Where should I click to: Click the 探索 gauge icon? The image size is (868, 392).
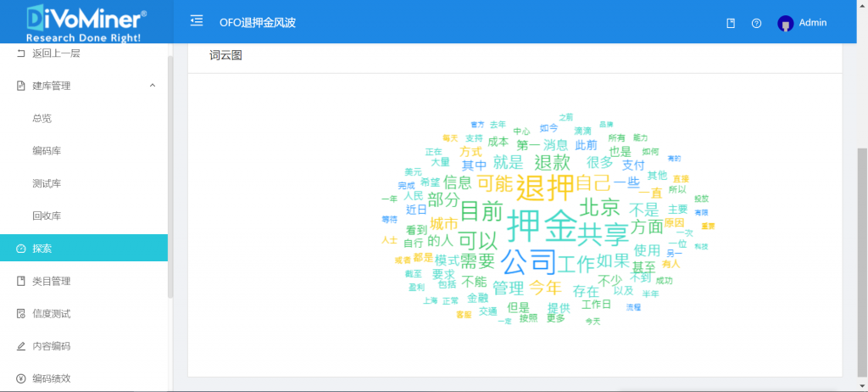[21, 249]
